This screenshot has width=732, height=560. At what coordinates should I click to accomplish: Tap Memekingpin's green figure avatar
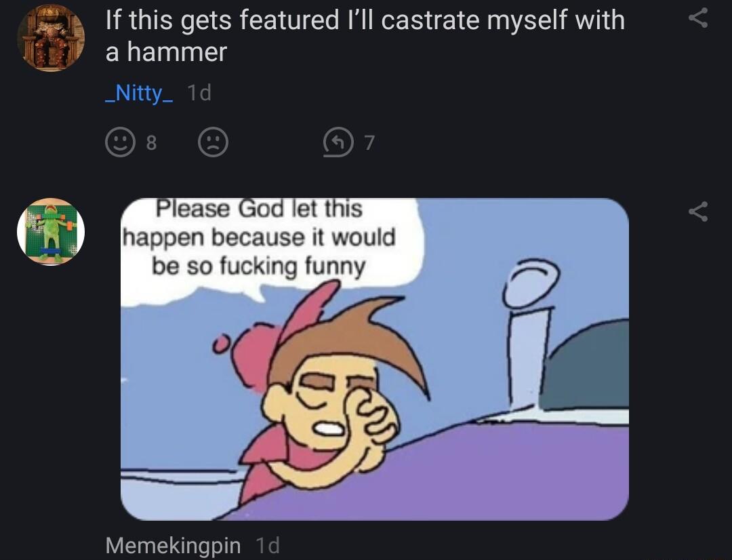pos(51,229)
